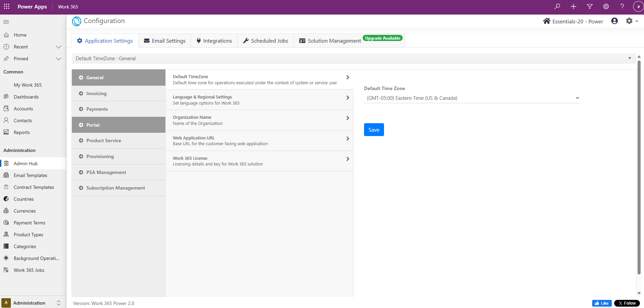Select the PSA Management category
Viewport: 644px width, 308px height.
point(119,172)
